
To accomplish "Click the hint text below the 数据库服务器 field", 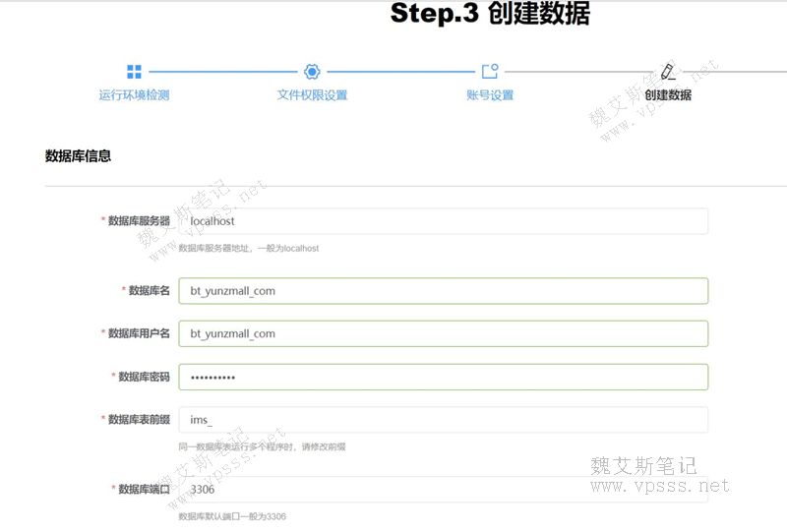I will click(248, 249).
